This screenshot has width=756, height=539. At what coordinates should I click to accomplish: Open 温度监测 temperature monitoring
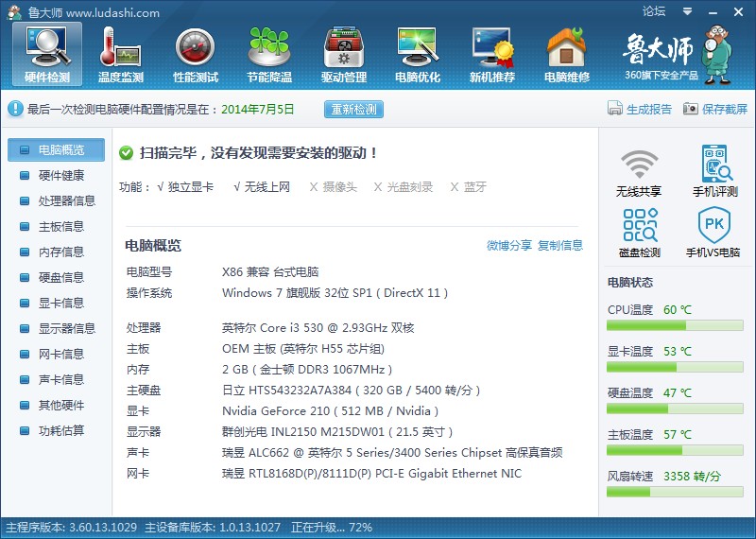tap(121, 55)
